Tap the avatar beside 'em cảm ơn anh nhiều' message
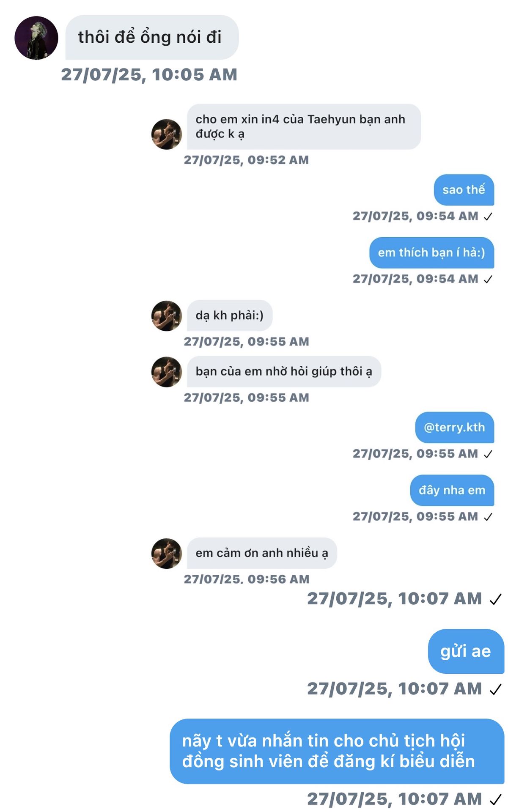The height and width of the screenshot is (812, 519). pyautogui.click(x=167, y=554)
